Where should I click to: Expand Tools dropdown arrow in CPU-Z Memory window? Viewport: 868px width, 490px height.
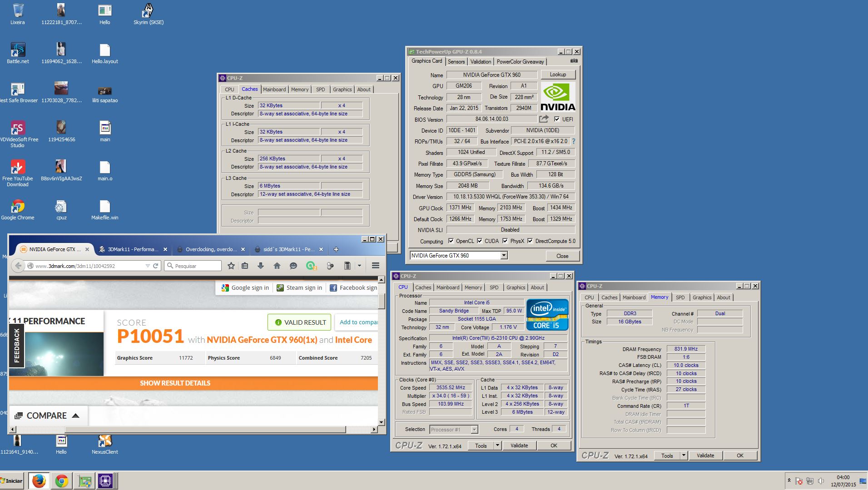[x=684, y=455]
